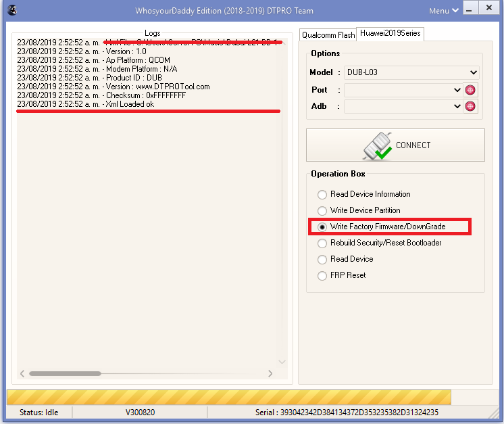Image resolution: width=504 pixels, height=424 pixels.
Task: Select Rebuild Security/Reset Bootloader option
Action: pyautogui.click(x=379, y=243)
